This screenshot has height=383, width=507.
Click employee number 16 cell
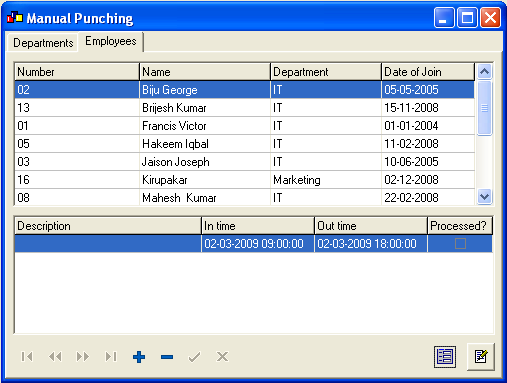(77, 180)
